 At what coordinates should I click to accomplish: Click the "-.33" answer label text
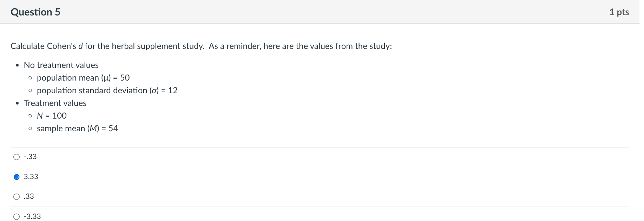(30, 157)
